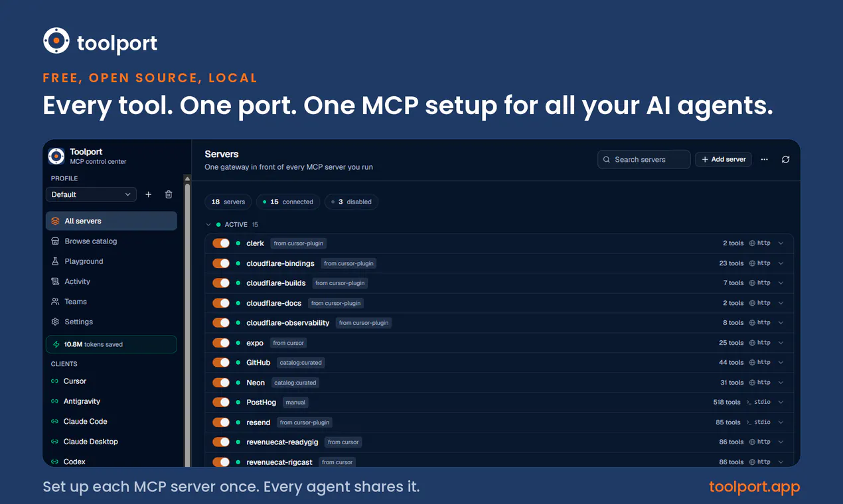The height and width of the screenshot is (504, 843).
Task: Click the Activity log icon
Action: [x=55, y=281]
